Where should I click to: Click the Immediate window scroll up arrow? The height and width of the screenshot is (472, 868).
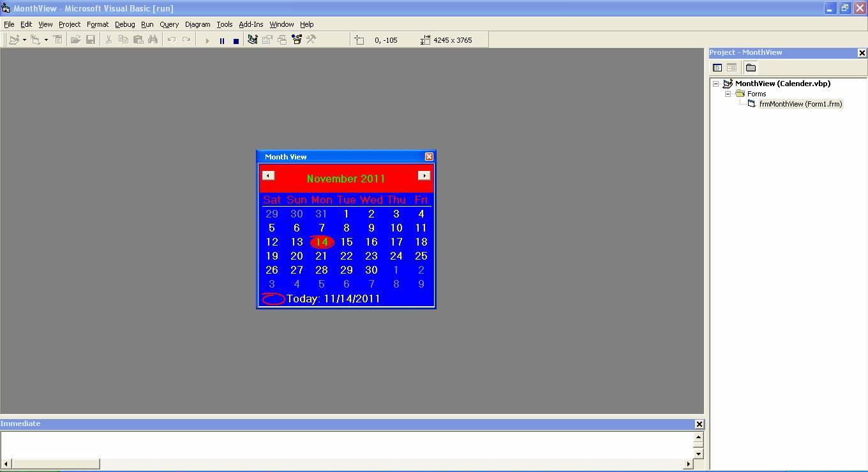tap(698, 438)
